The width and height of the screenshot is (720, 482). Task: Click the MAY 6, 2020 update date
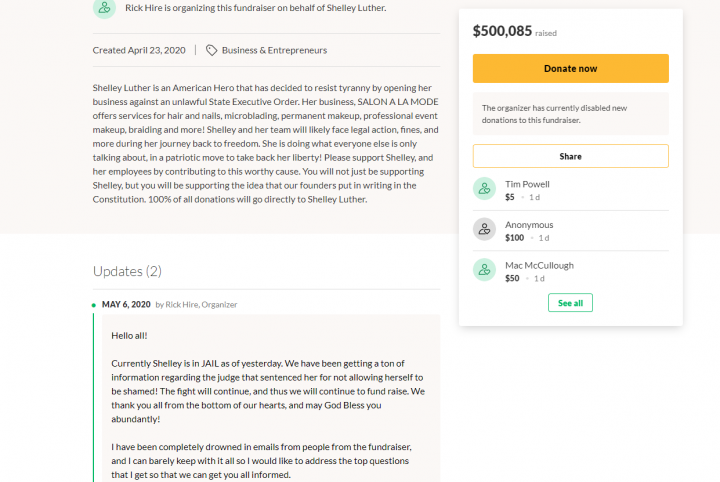126,304
